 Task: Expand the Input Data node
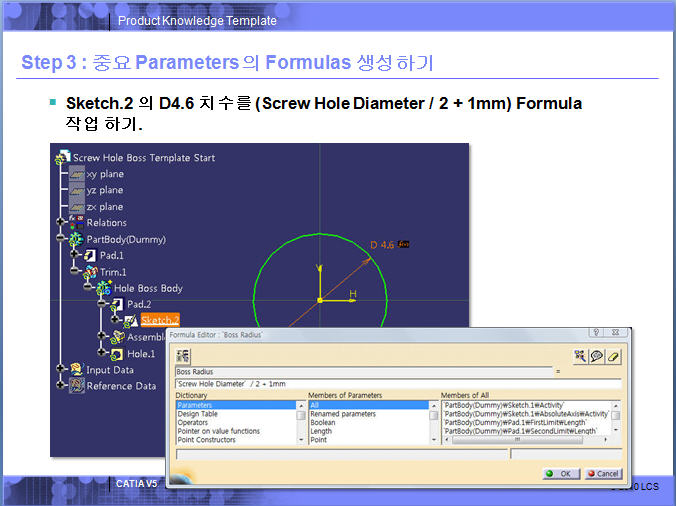click(60, 369)
